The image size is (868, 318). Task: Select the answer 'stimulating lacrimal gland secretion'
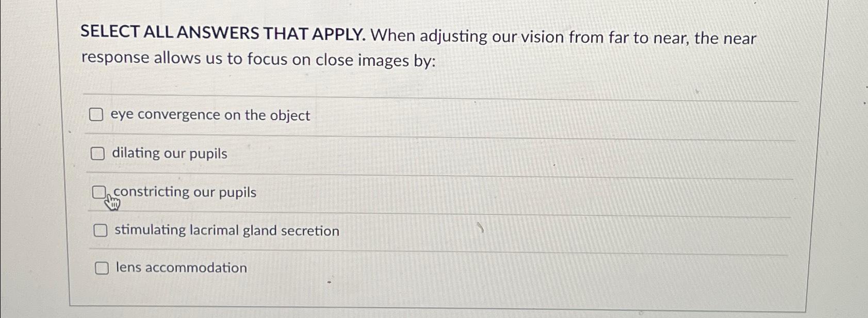pyautogui.click(x=226, y=231)
